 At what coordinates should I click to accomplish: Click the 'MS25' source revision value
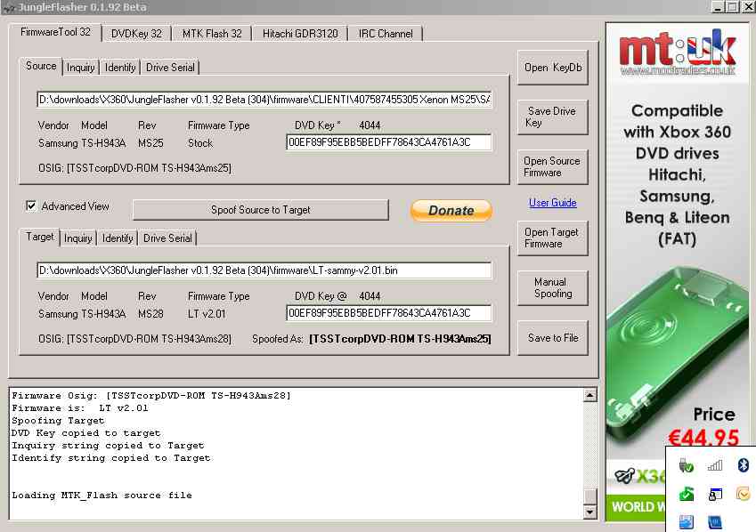(x=150, y=143)
